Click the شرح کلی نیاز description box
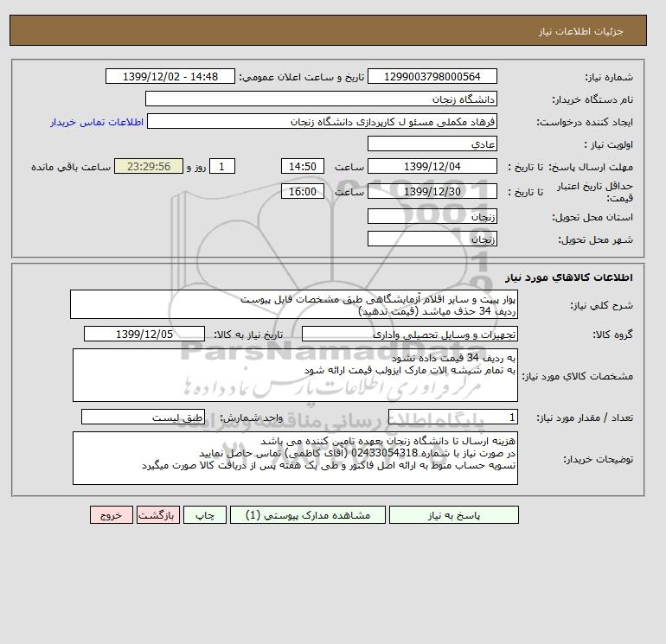The height and width of the screenshot is (644, 666). 294,305
